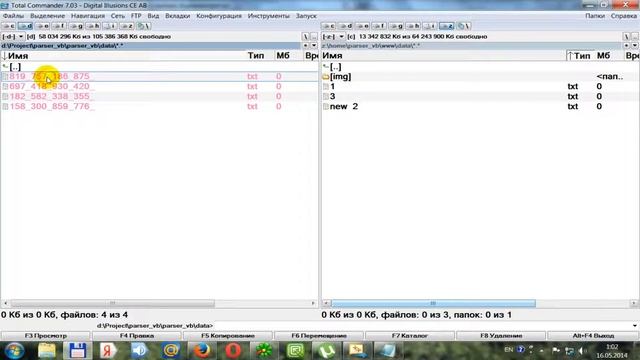This screenshot has width=640, height=360.
Task: Select file 158_300_859_776_ in left panel
Action: [159, 107]
